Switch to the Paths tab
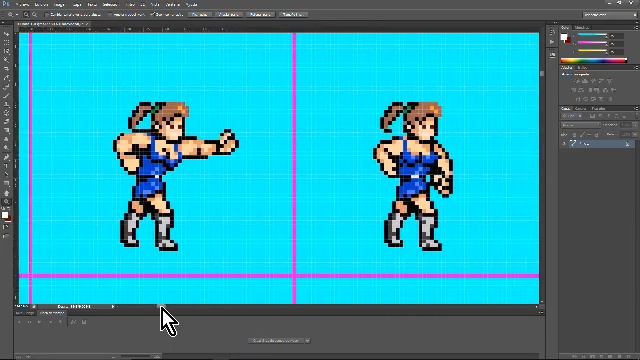 click(598, 109)
